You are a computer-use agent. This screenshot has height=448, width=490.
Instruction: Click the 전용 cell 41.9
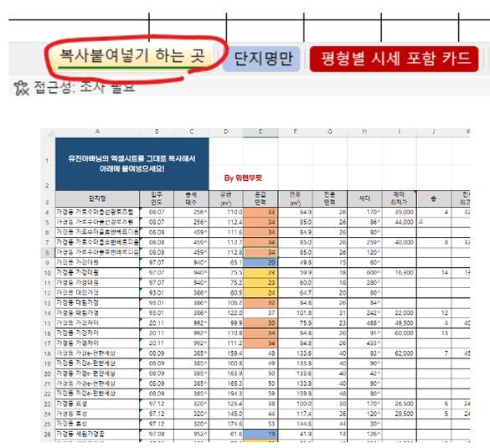click(295, 434)
